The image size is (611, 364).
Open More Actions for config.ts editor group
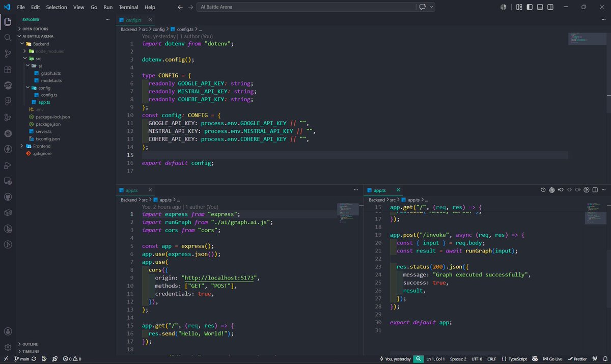click(x=604, y=20)
